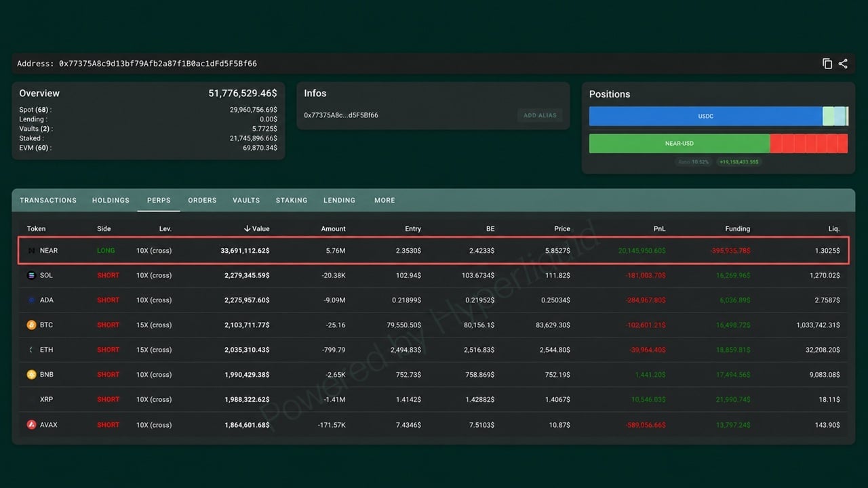The width and height of the screenshot is (868, 488).
Task: Copy the wallet address with the copy icon
Action: tap(827, 64)
